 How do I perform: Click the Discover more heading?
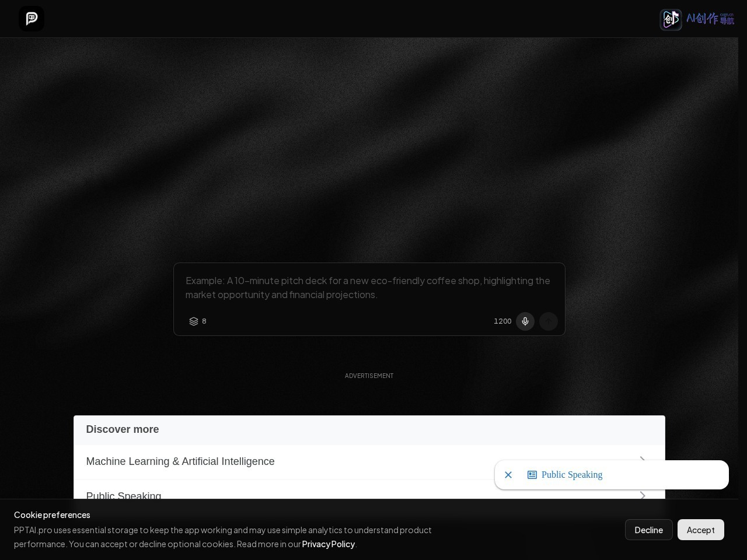(123, 429)
